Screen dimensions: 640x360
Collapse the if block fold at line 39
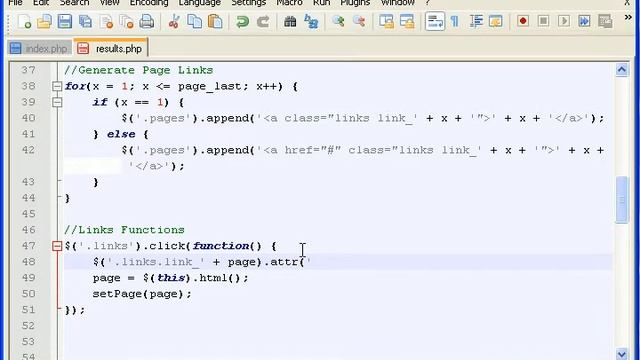[x=57, y=102]
